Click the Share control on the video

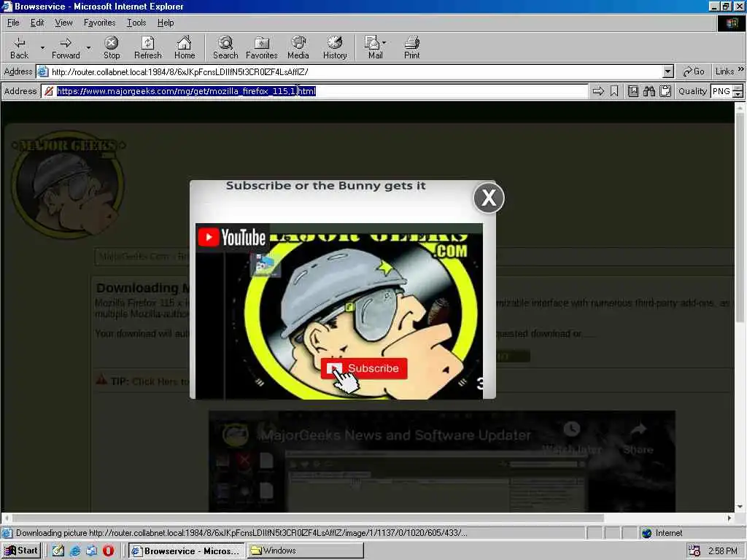(x=638, y=438)
